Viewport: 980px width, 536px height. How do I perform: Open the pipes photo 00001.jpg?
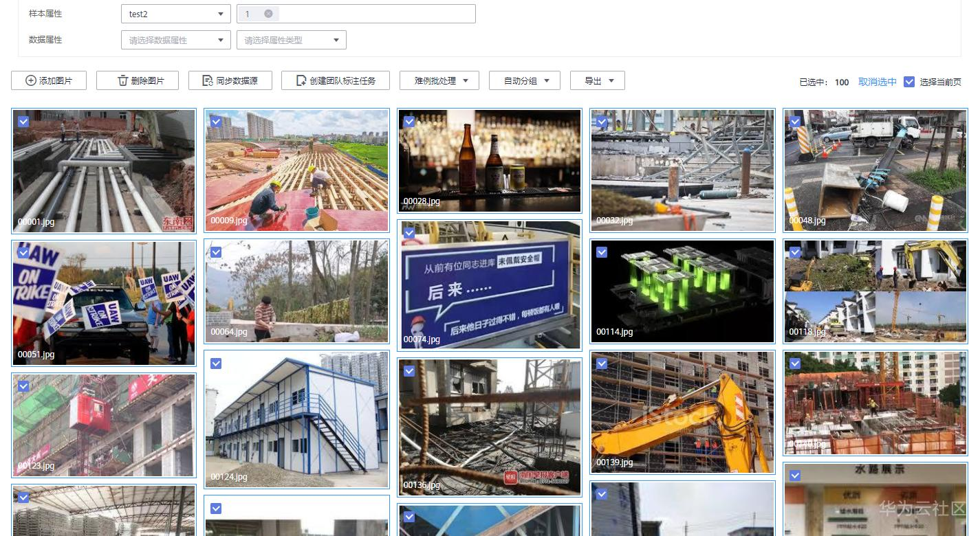point(104,170)
